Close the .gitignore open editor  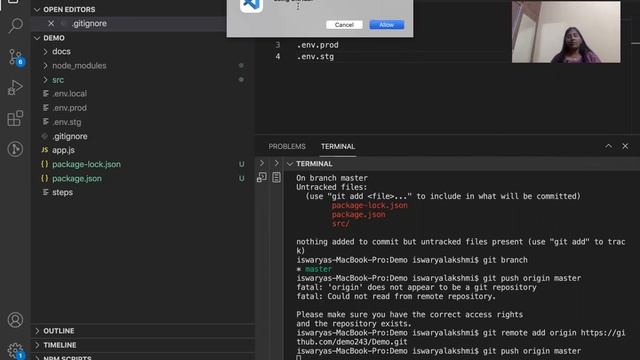tap(51, 23)
